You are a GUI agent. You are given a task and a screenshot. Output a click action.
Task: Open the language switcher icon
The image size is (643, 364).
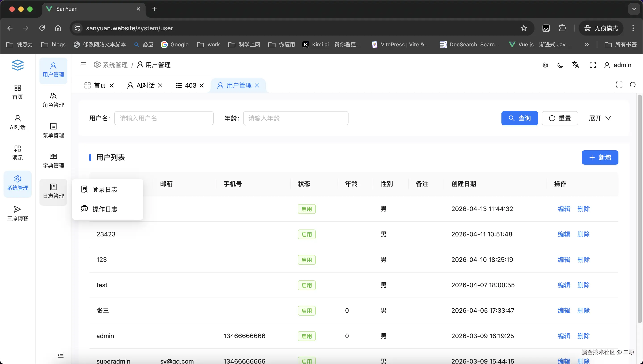(x=576, y=65)
